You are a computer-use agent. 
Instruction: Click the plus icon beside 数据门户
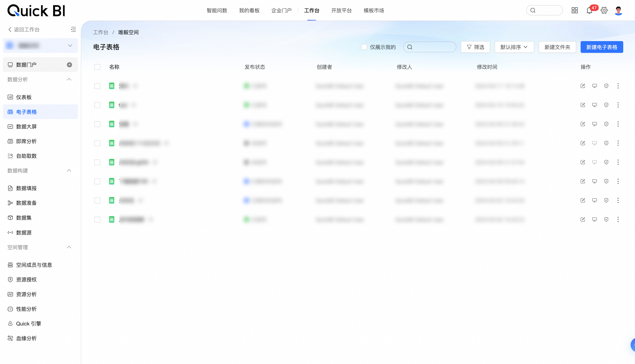(69, 65)
